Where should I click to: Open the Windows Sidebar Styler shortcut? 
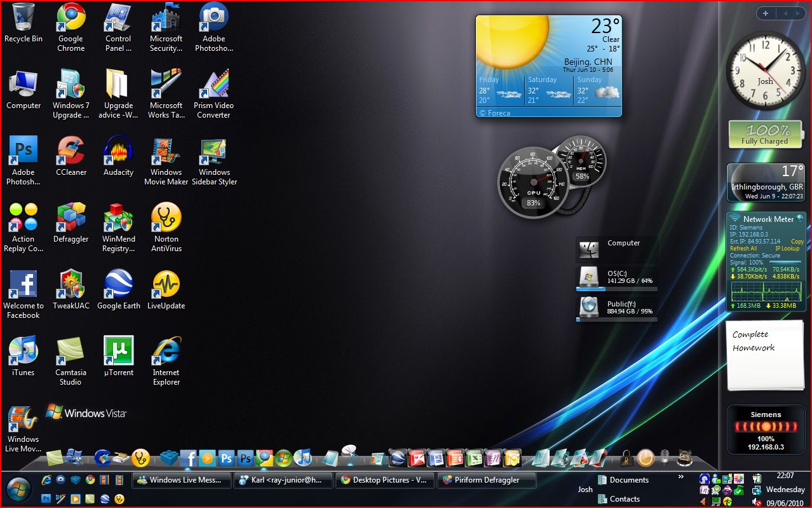214,161
